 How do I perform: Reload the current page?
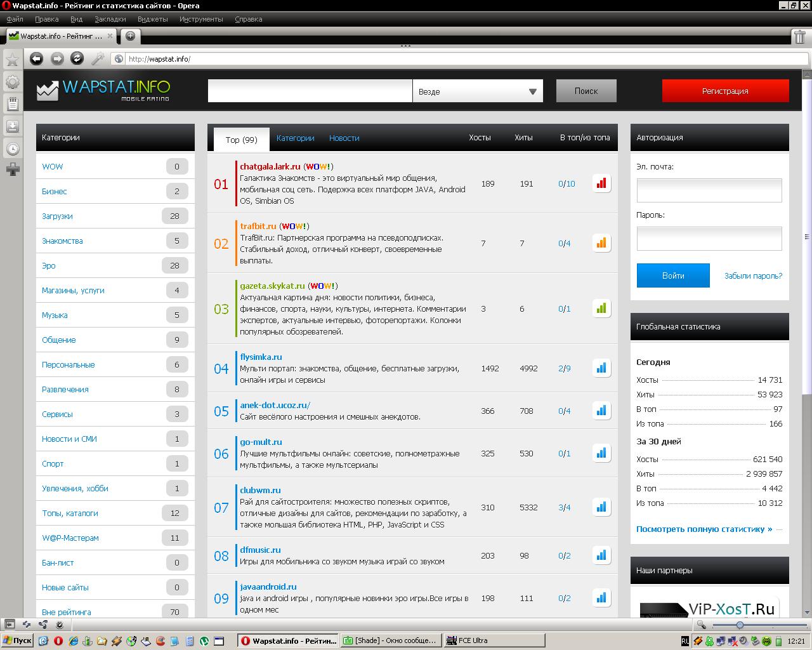point(77,58)
